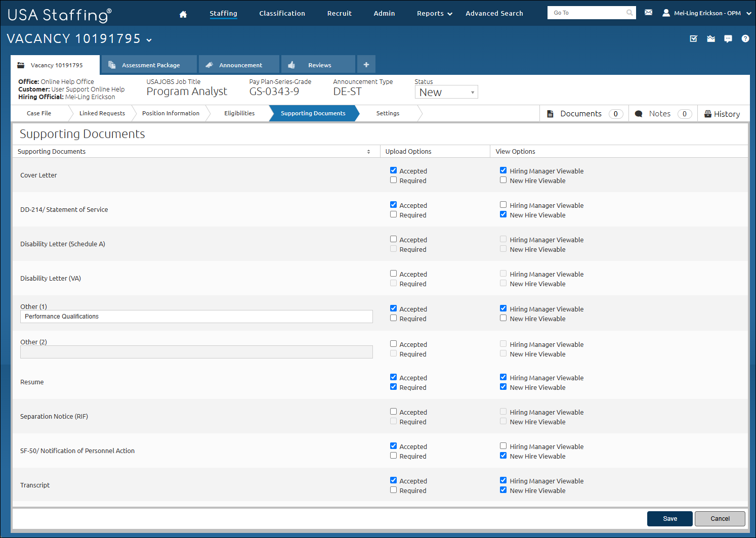Open the Classification menu

[282, 14]
